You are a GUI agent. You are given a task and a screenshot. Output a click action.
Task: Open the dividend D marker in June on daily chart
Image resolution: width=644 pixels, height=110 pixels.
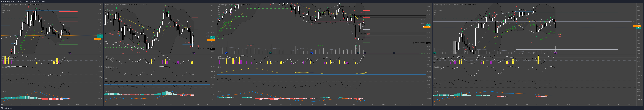pos(311,53)
